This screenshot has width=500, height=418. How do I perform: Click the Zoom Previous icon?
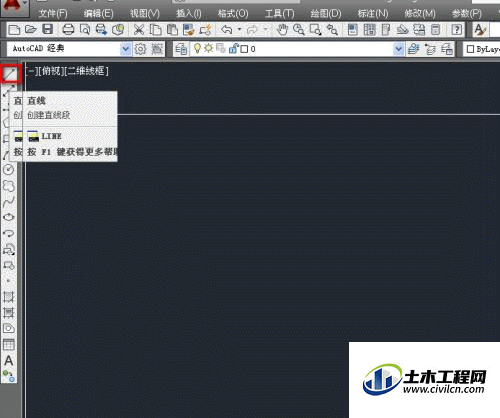(332, 30)
